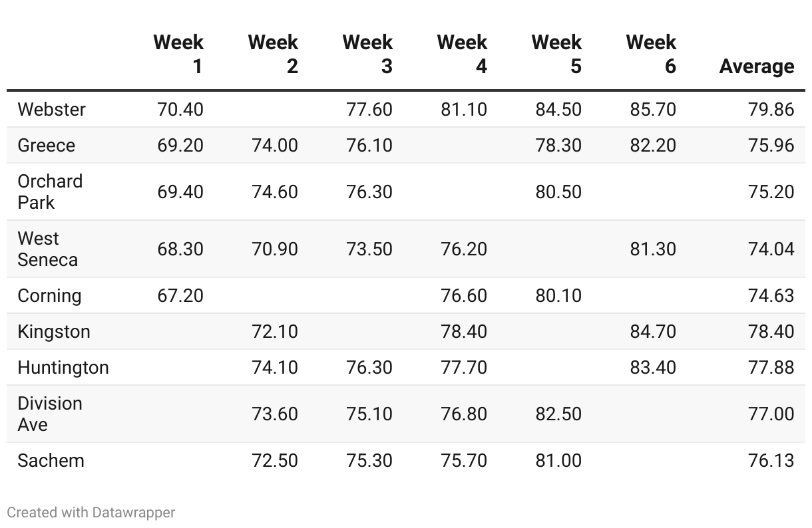Click the Week 5 column header
This screenshot has height=528, width=812.
coord(556,54)
